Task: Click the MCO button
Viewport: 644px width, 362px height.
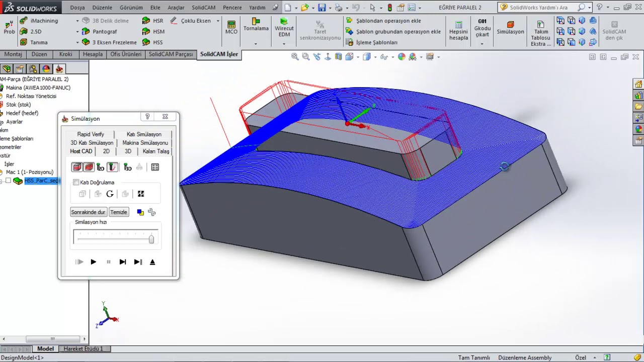Action: (x=231, y=28)
